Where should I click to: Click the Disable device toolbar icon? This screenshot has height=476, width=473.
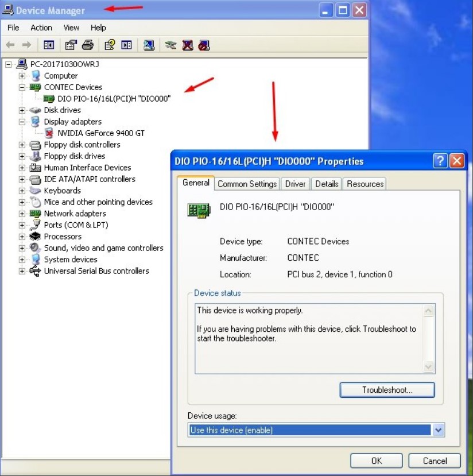point(204,45)
